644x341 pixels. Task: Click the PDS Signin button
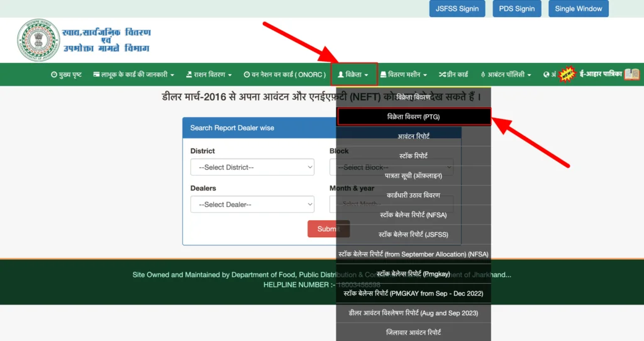516,9
